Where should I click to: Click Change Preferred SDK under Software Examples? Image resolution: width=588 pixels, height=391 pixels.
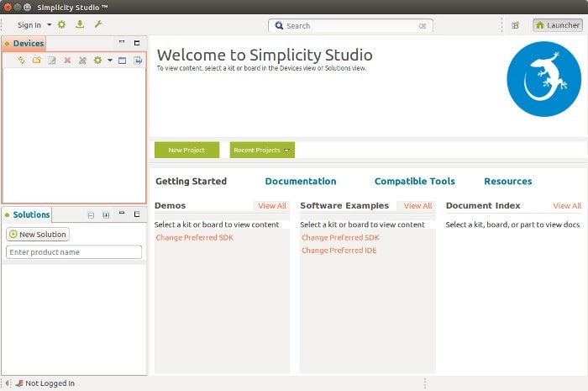tap(340, 237)
